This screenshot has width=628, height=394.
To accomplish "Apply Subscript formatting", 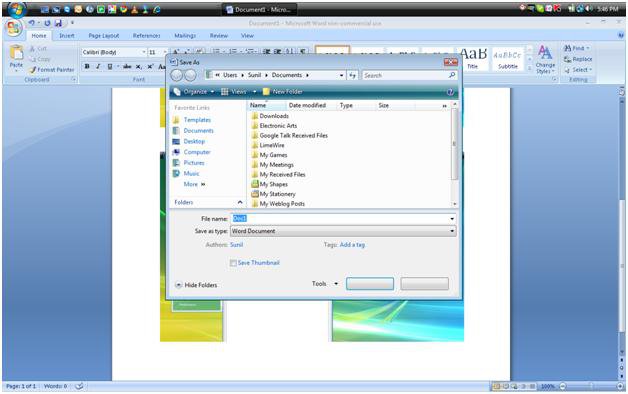I will tap(139, 66).
